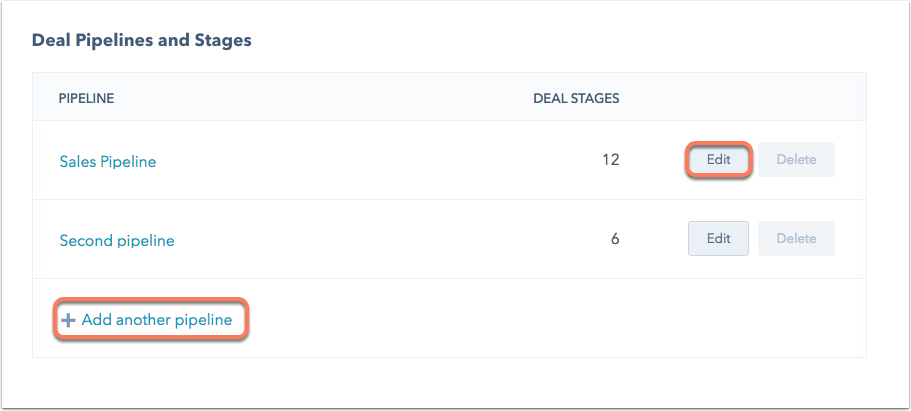Viewport: 911px width, 411px height.
Task: Click the plus icon beside Add another pipeline
Action: click(x=68, y=320)
